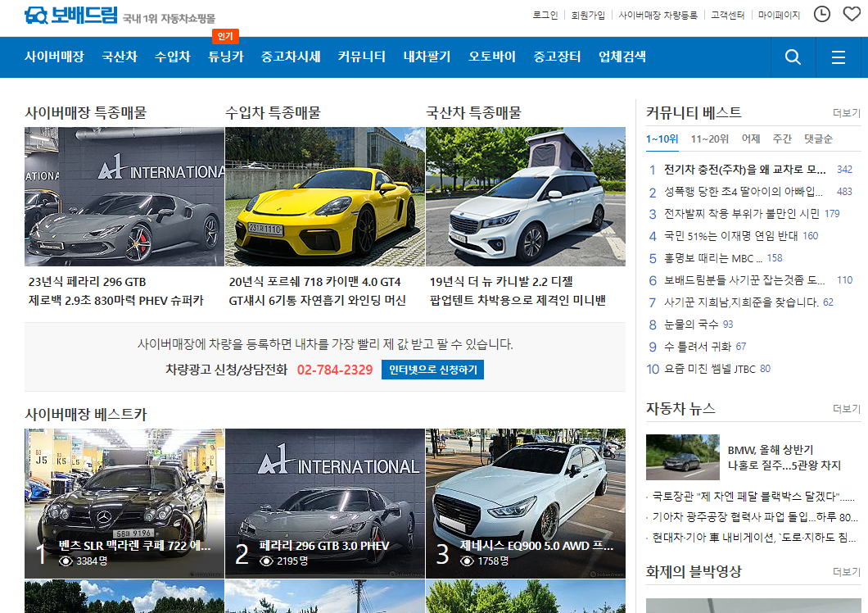Open the search magnifier icon
The image size is (868, 613).
(x=793, y=57)
